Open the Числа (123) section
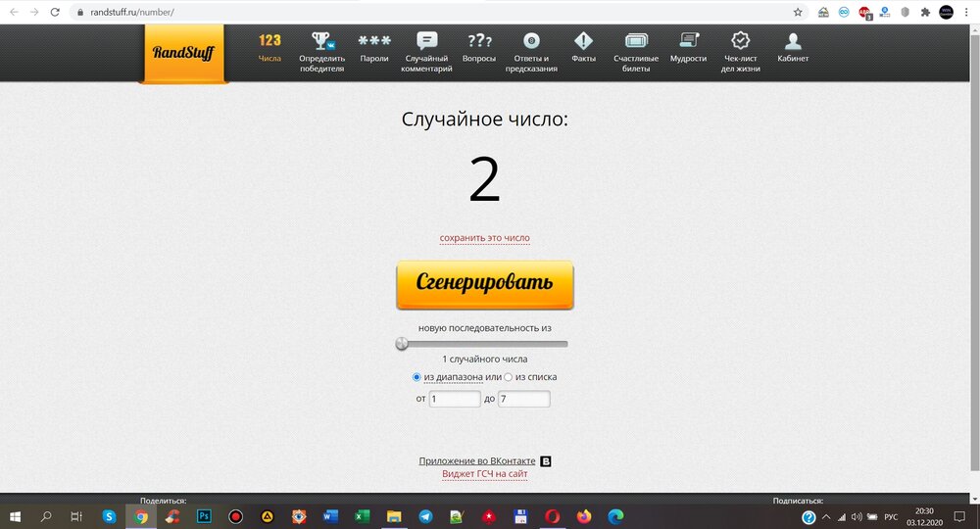The height and width of the screenshot is (529, 980). click(269, 47)
